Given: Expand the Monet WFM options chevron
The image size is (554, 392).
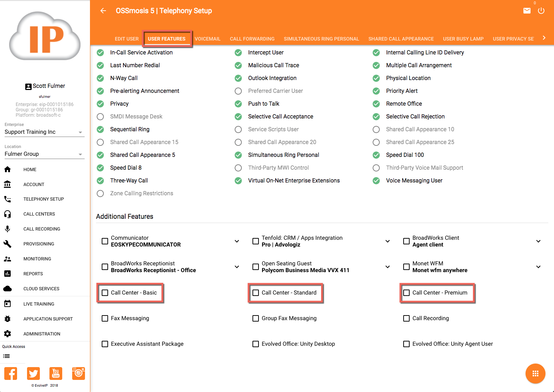Looking at the screenshot, I should click(538, 267).
